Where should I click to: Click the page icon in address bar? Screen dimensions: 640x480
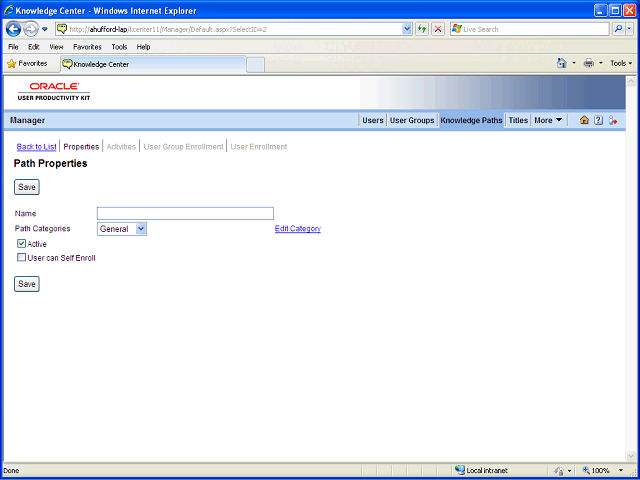[x=62, y=29]
